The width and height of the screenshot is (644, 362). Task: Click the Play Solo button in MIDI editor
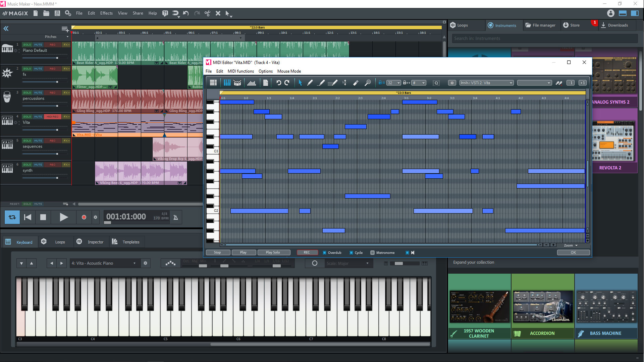click(272, 252)
